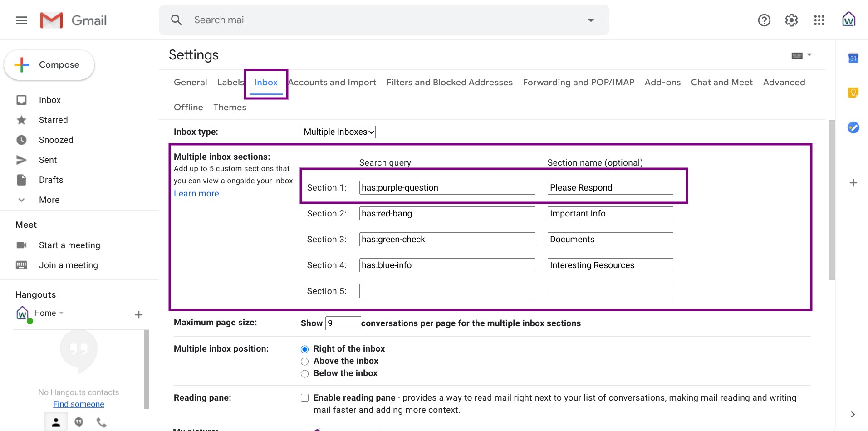Open Forwarding and POP/IMAP settings

pyautogui.click(x=578, y=82)
